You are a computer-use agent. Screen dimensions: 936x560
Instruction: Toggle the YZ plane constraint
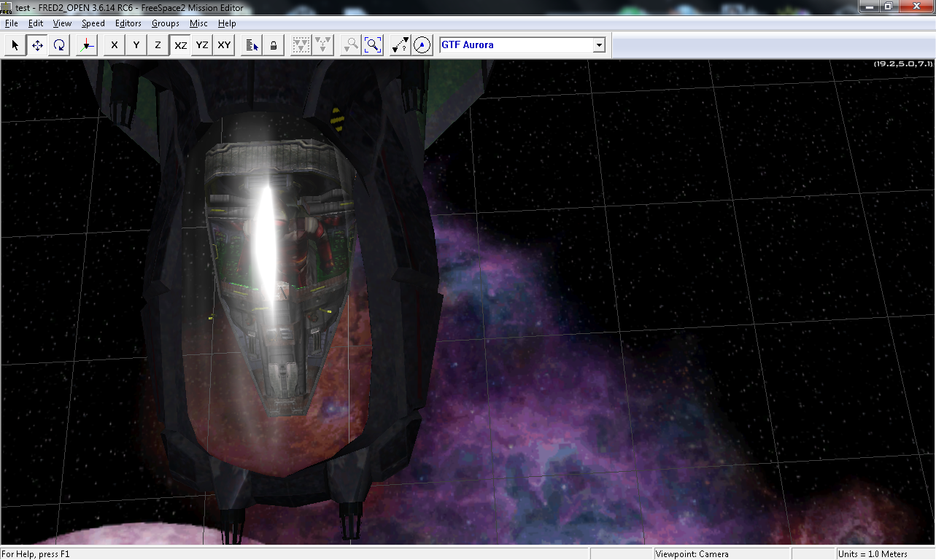202,45
